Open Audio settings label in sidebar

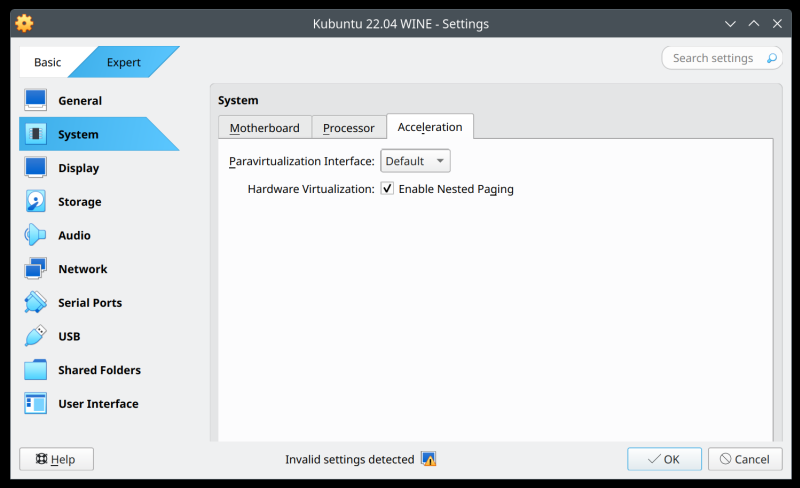74,235
